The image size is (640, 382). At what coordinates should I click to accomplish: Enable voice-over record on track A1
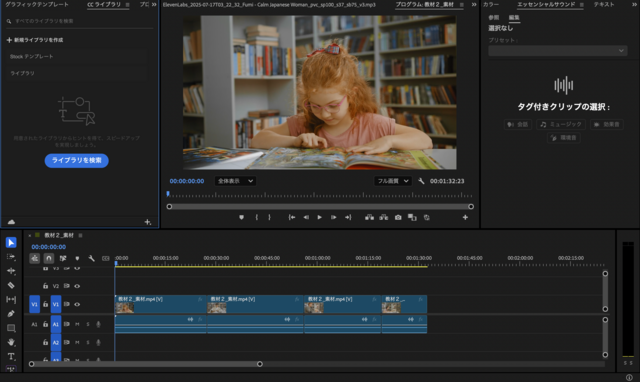[98, 324]
